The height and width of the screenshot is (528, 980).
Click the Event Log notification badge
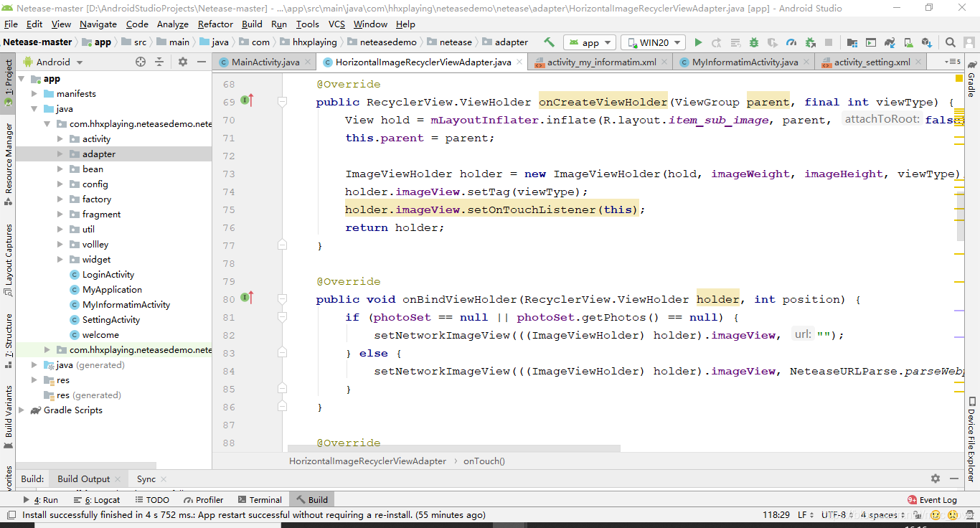[x=912, y=500]
